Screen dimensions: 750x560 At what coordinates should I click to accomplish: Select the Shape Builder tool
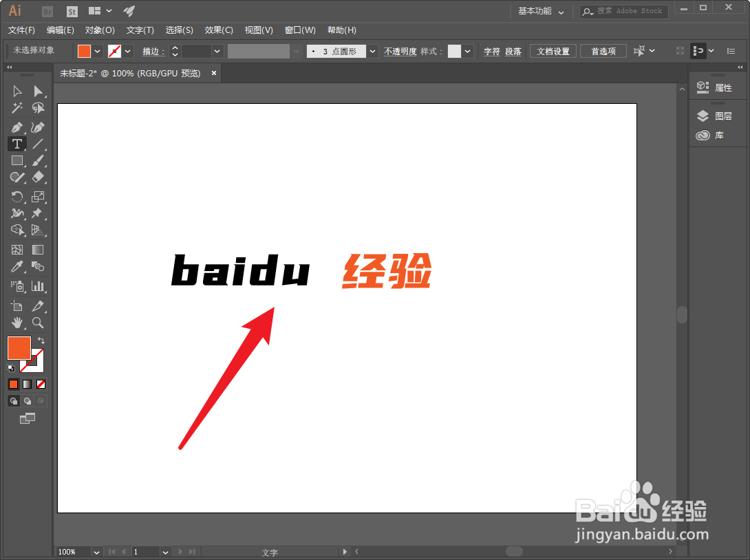tap(17, 230)
